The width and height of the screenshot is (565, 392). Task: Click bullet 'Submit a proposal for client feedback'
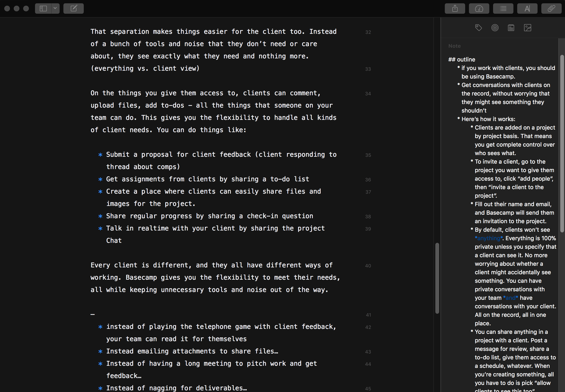coord(221,154)
